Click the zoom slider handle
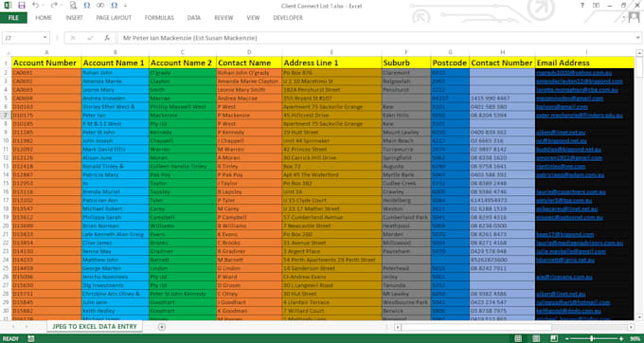The width and height of the screenshot is (644, 343). [592, 339]
